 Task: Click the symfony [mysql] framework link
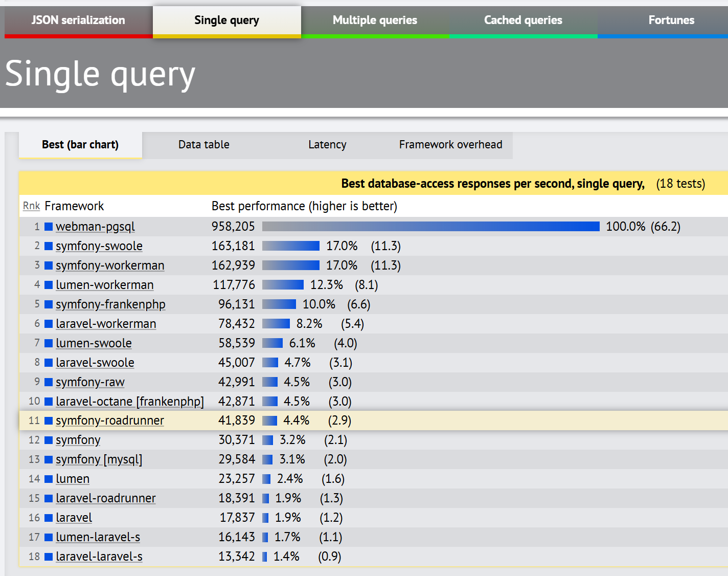[x=99, y=459]
